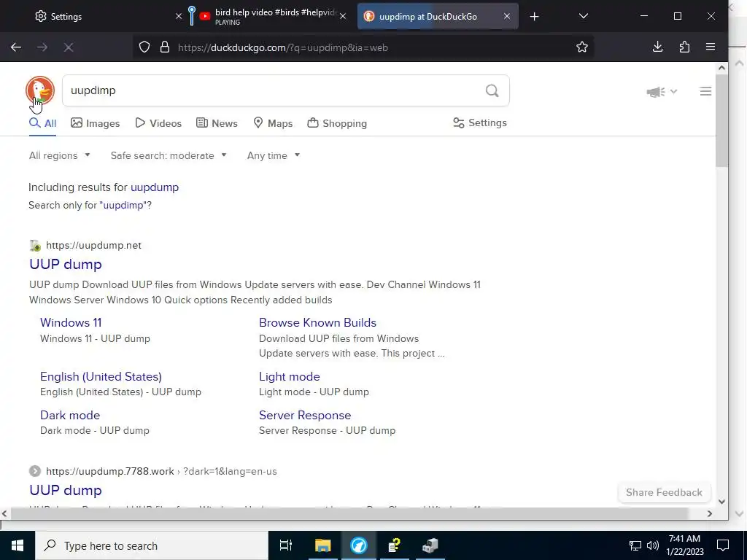Click the vertical scrollbar thumb
The image size is (747, 560).
pos(721,120)
